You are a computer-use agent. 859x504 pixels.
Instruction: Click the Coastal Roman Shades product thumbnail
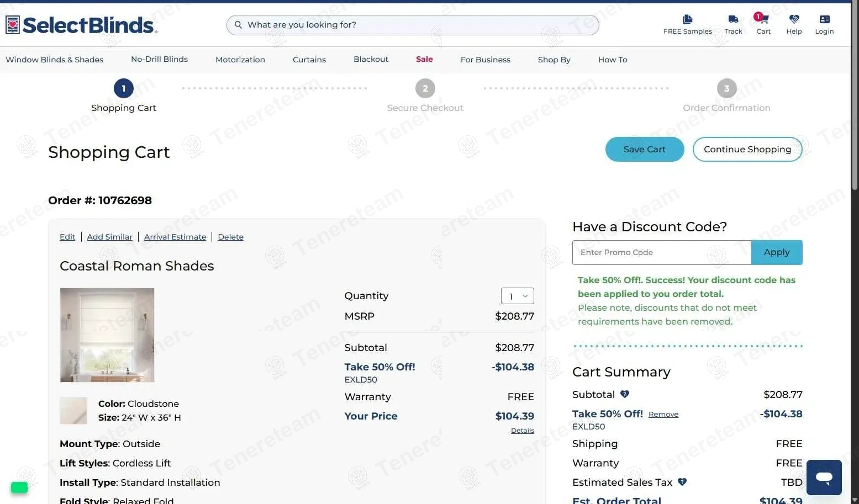pyautogui.click(x=107, y=335)
